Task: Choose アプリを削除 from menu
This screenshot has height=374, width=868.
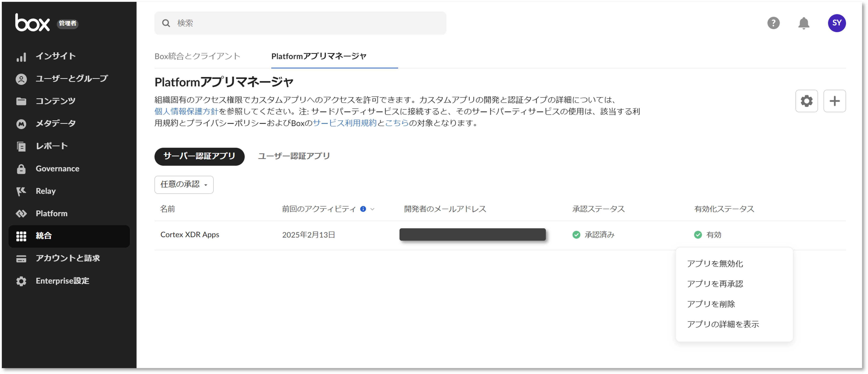Action: tap(711, 304)
